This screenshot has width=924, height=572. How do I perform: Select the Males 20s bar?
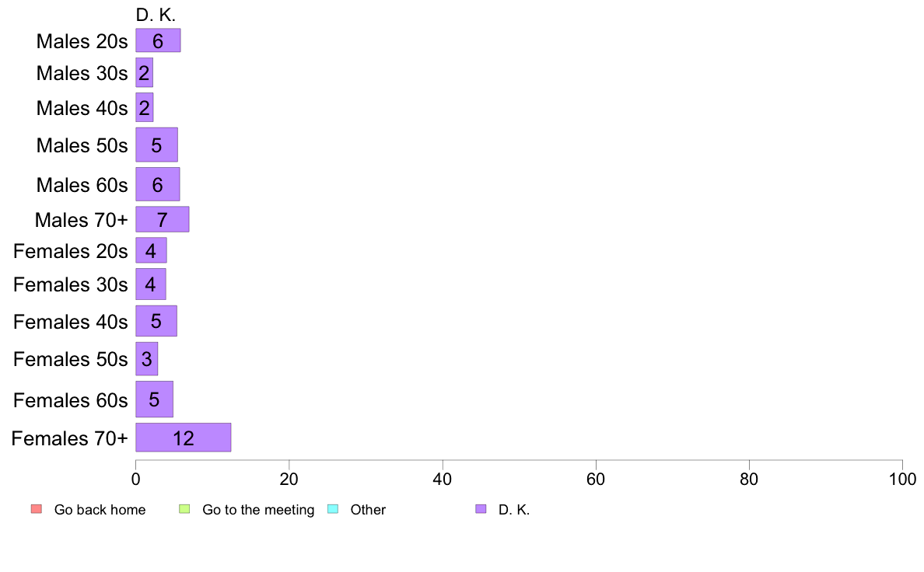coord(158,40)
